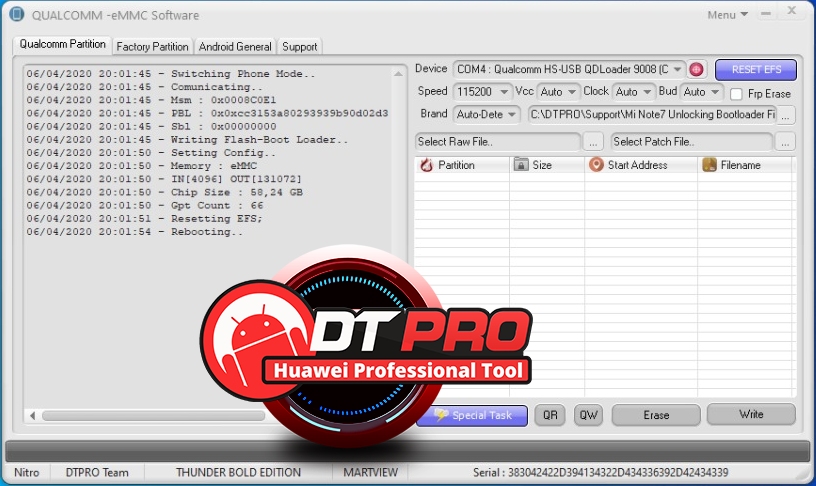Click the Size column header
Image resolution: width=816 pixels, height=486 pixels.
pyautogui.click(x=547, y=165)
